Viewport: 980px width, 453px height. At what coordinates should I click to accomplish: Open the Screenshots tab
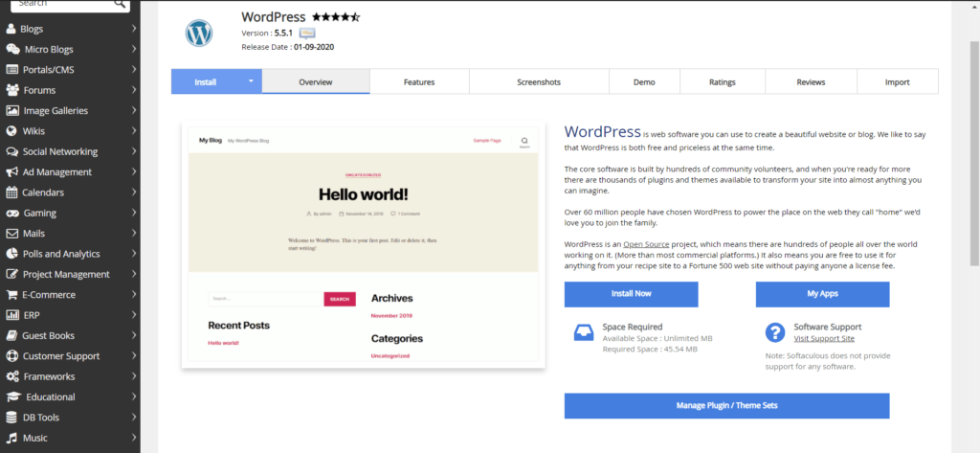pos(539,82)
